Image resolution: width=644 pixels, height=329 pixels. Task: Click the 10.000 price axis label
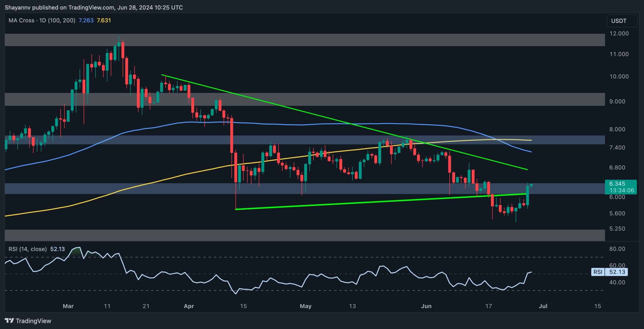pyautogui.click(x=619, y=77)
